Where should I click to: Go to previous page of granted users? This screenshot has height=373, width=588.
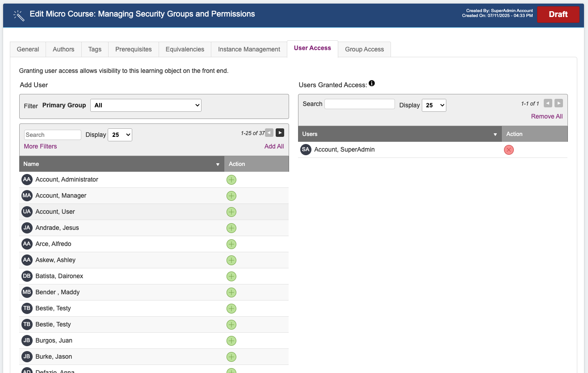(x=548, y=103)
